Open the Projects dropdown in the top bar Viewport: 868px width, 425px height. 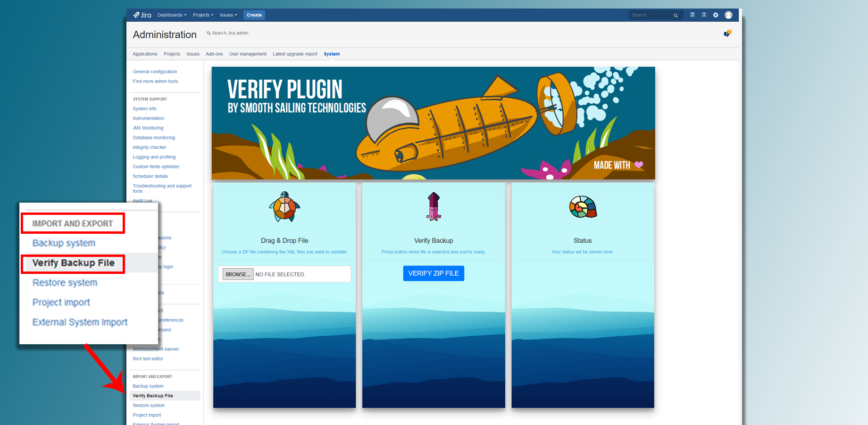pyautogui.click(x=203, y=15)
